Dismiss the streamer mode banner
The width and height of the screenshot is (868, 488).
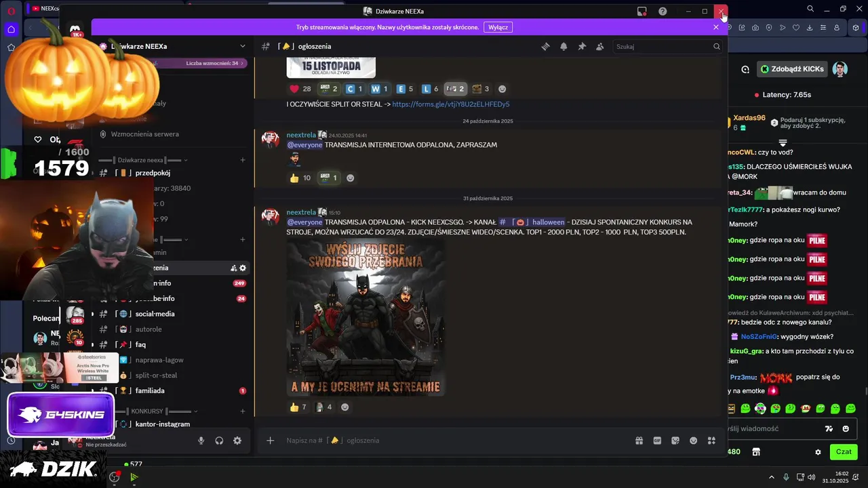[x=716, y=27]
